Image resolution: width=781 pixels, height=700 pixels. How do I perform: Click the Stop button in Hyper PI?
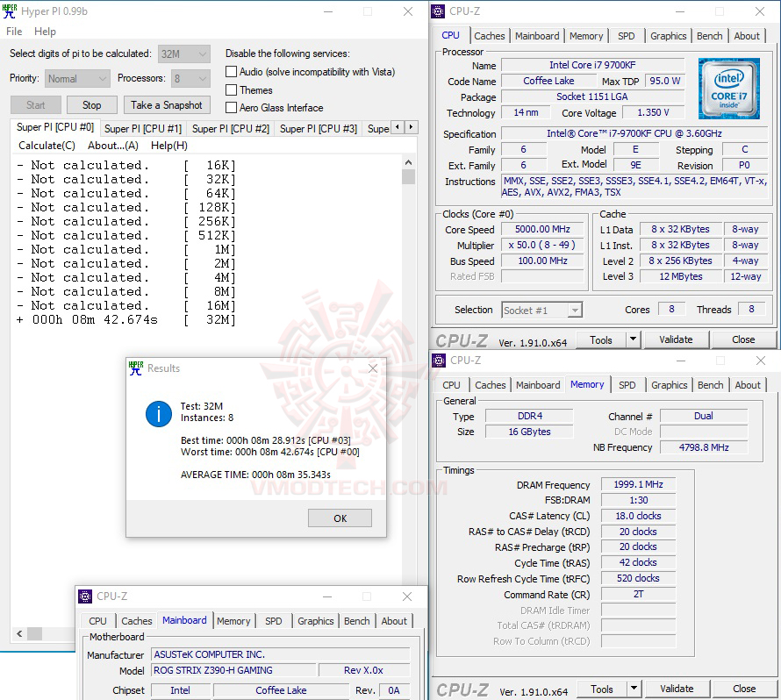(x=91, y=105)
